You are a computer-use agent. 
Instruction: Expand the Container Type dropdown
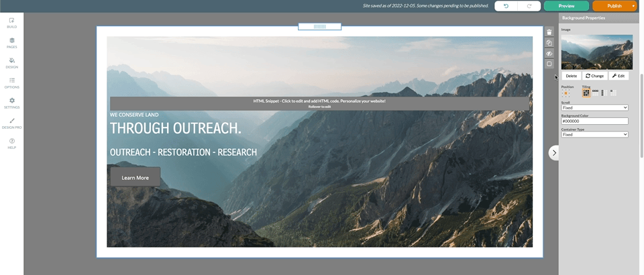click(594, 134)
